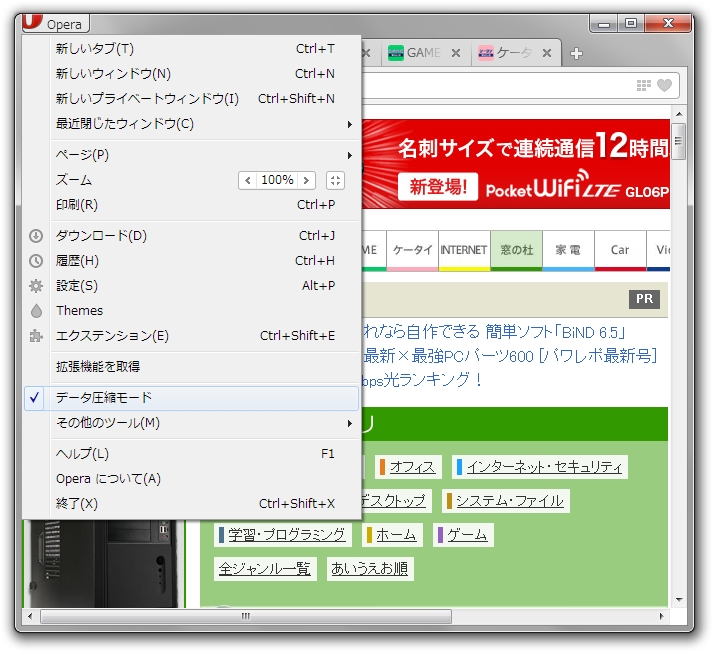Viewport: 714px width, 653px height.
Task: Click the horizontal scrollbar thumb
Action: coord(246,617)
